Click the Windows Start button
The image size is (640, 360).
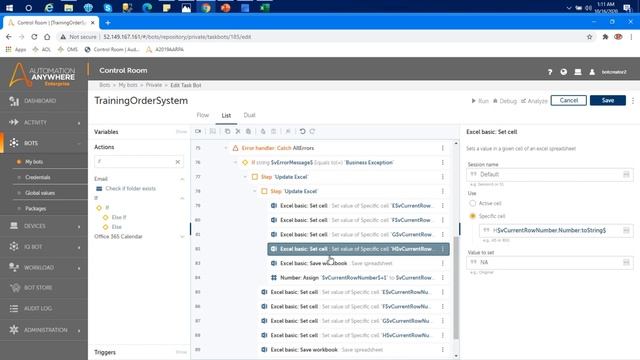[x=9, y=8]
